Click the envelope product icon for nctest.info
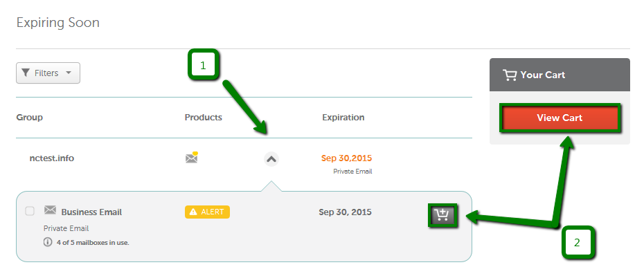Image resolution: width=644 pixels, height=276 pixels. coord(191,158)
